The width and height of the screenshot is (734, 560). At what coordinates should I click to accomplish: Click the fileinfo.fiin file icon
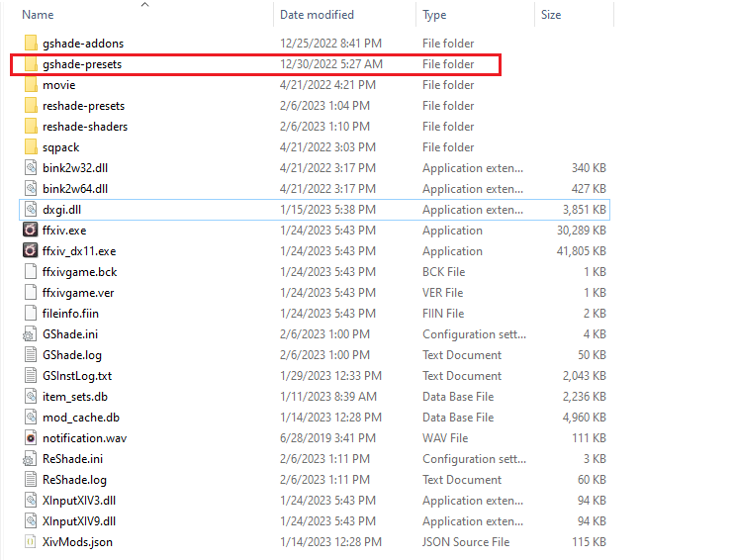coord(31,314)
